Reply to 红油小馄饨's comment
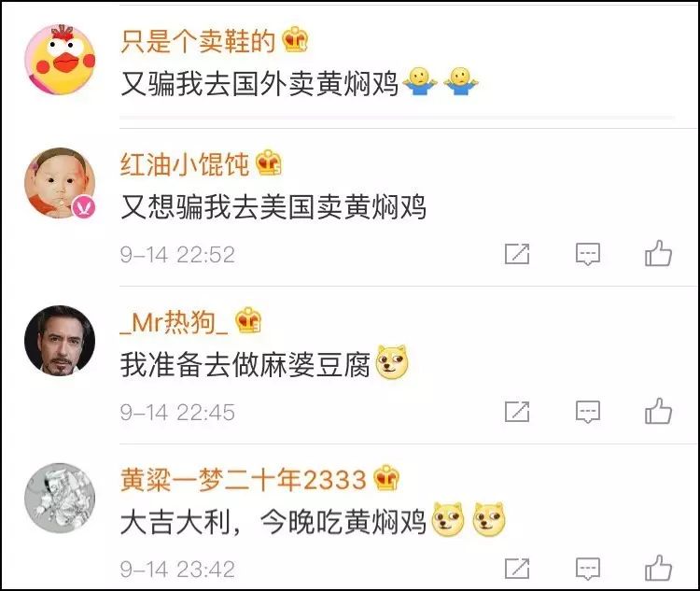700x591 pixels. pos(588,254)
